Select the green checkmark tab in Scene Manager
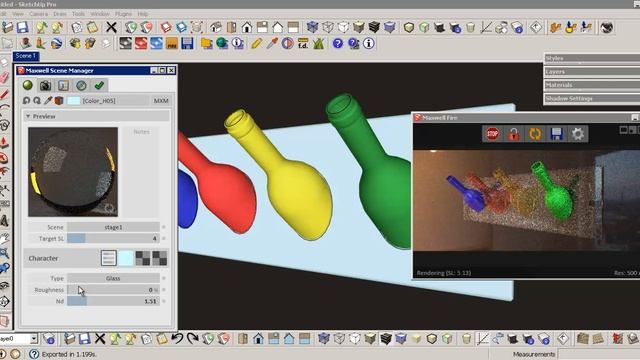The height and width of the screenshot is (360, 640). (99, 85)
